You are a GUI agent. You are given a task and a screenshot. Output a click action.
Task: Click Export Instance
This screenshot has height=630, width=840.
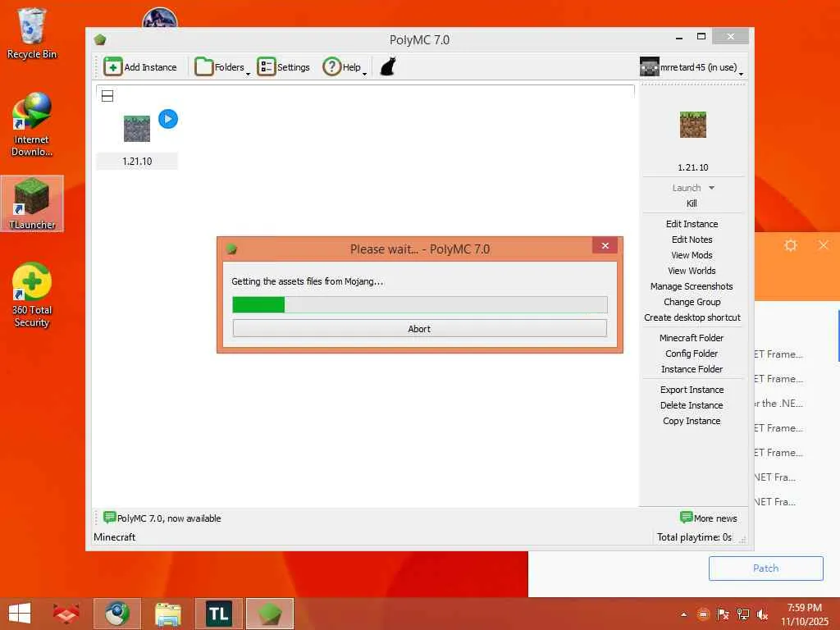[692, 390]
